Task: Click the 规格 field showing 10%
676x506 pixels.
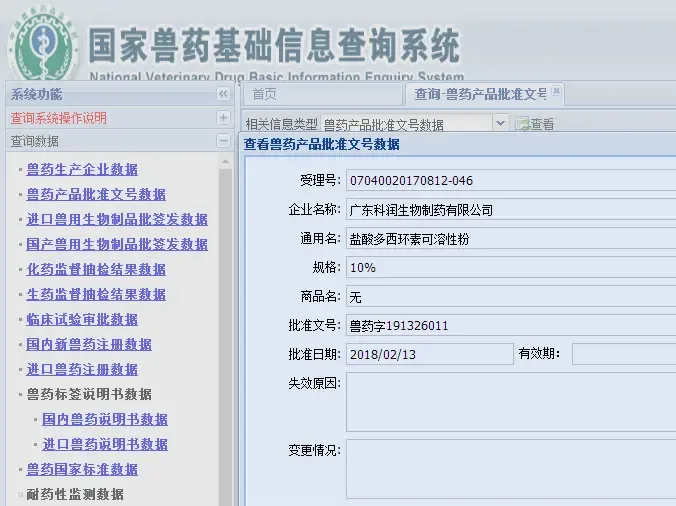Action: (511, 267)
